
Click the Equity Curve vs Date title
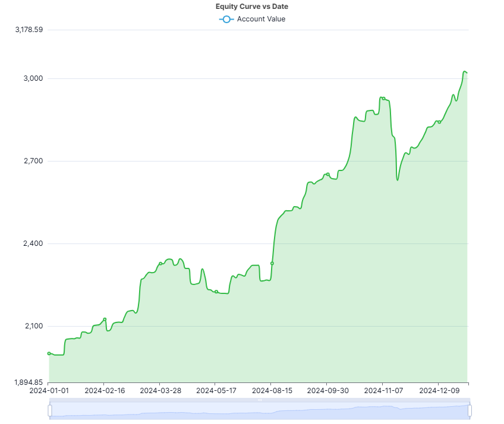click(252, 7)
